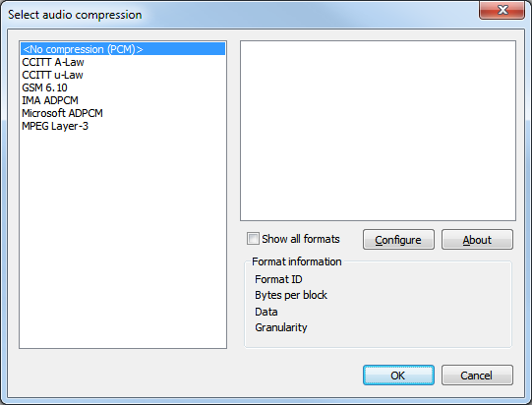Click the Bytes per block label
This screenshot has width=532, height=405.
291,295
